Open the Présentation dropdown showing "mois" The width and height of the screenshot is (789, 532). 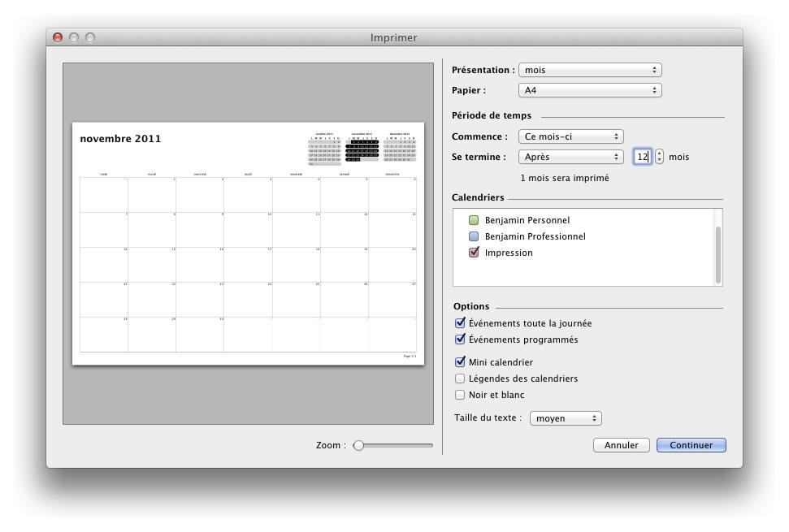pos(590,70)
